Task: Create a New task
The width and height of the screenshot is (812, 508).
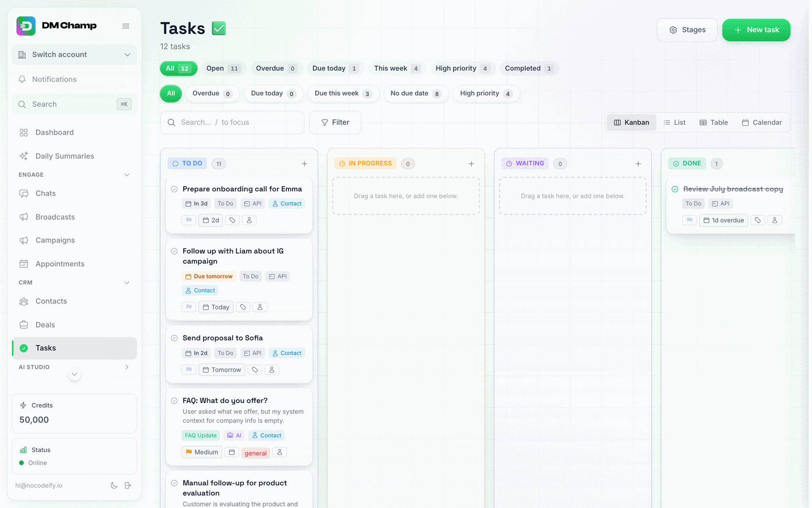Action: [x=756, y=30]
